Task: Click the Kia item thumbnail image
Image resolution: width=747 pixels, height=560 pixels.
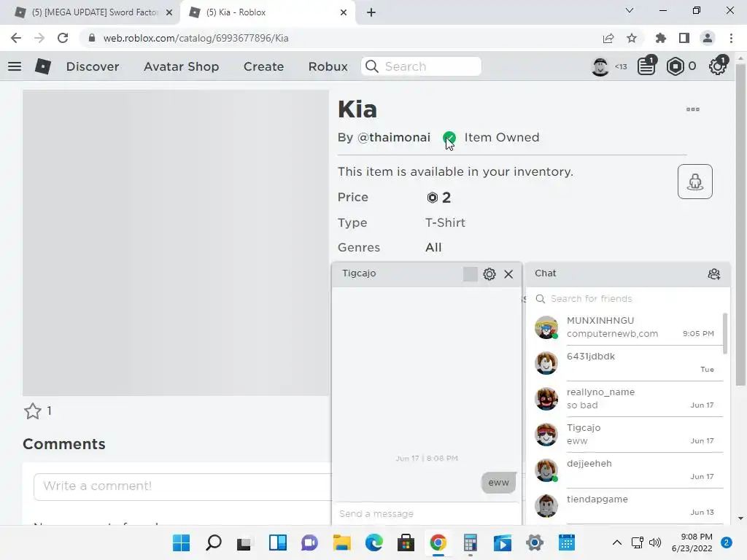Action: click(176, 243)
